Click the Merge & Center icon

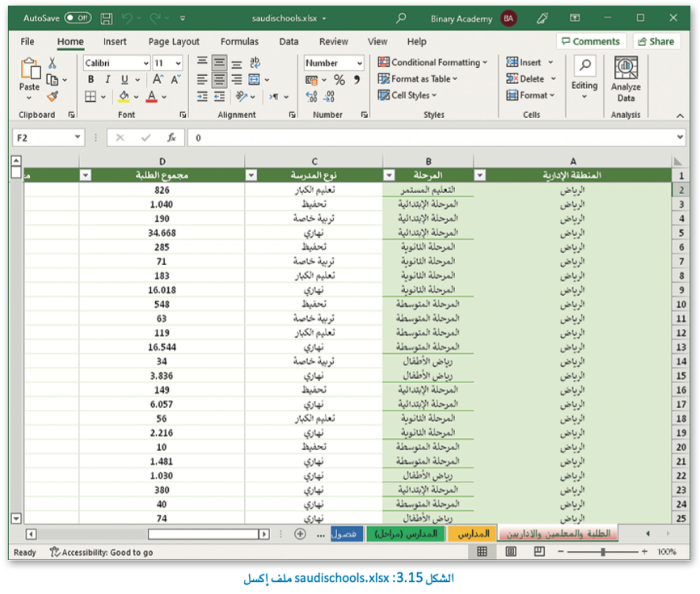tap(254, 79)
